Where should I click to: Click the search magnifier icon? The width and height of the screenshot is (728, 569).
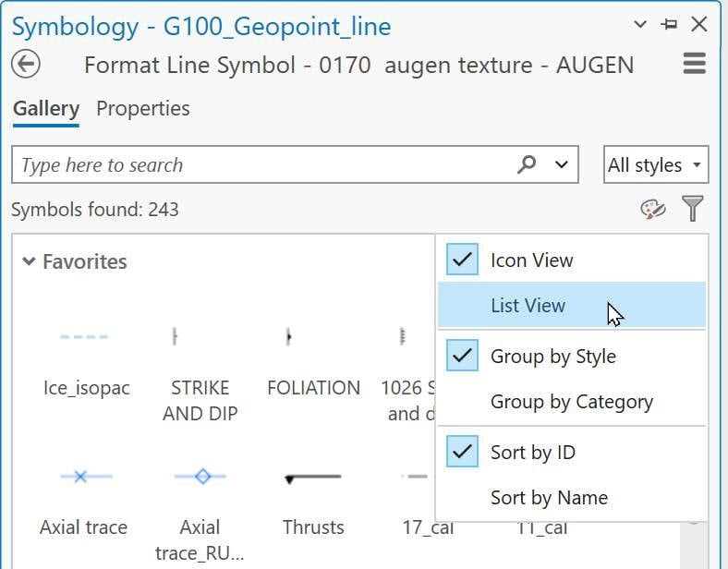click(527, 164)
